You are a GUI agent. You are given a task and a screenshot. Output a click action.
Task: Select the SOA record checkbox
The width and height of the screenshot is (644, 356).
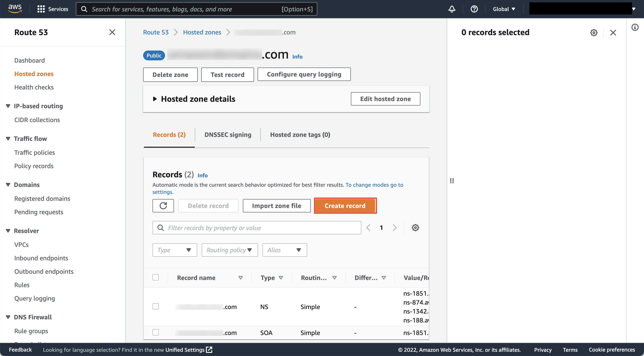(155, 332)
